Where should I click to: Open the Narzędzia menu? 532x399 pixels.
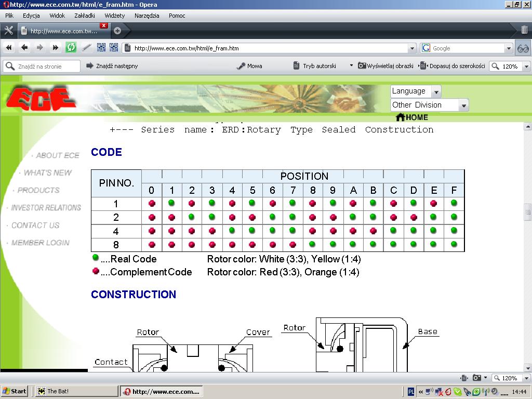(147, 16)
